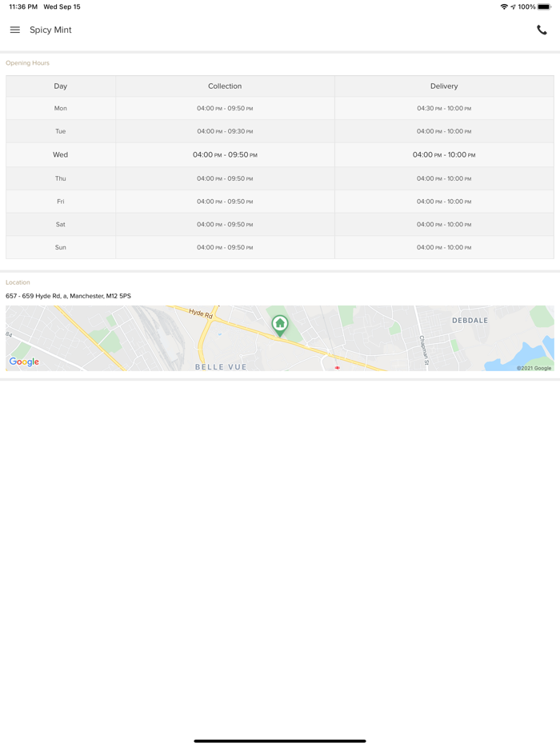
Task: Tap the Wi-Fi status icon
Action: tap(504, 7)
